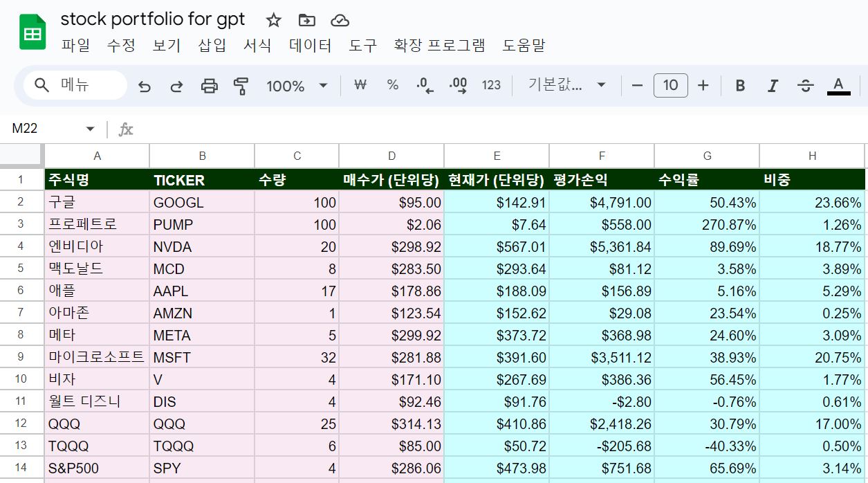This screenshot has height=483, width=868.
Task: Increase decimal places button
Action: click(x=458, y=85)
